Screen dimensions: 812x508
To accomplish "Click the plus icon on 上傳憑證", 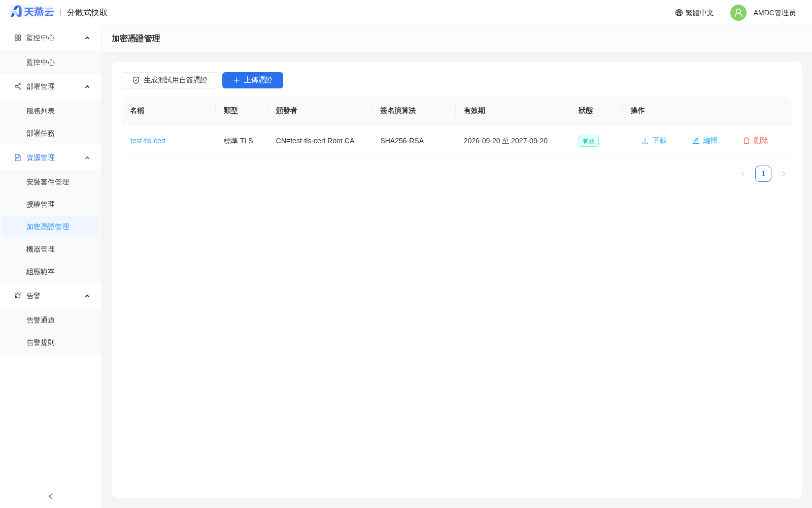I will 236,80.
